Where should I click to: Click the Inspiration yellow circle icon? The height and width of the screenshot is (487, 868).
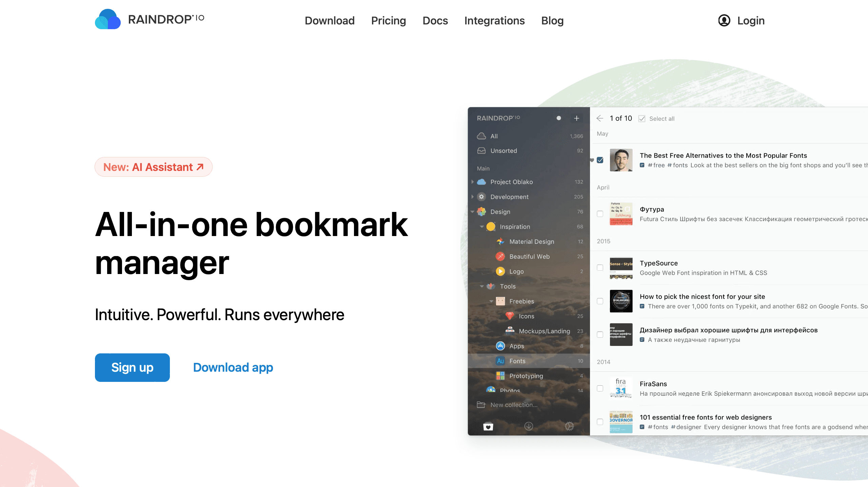click(491, 227)
